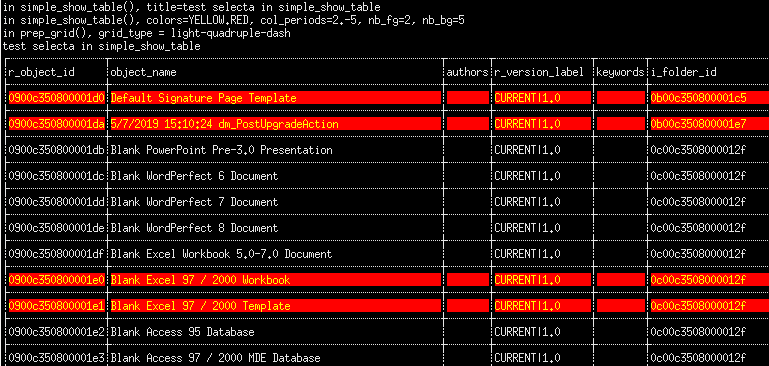Select object id 0900c350800001e1

coord(56,306)
